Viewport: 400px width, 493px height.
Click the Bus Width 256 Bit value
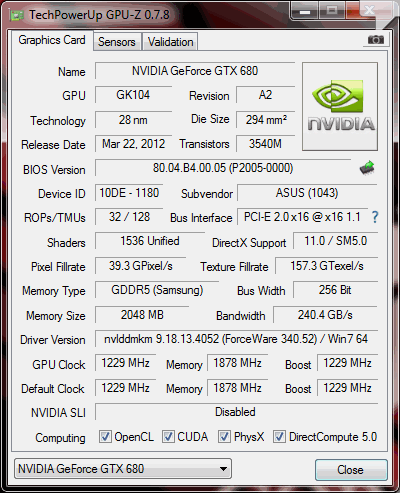[x=335, y=290]
